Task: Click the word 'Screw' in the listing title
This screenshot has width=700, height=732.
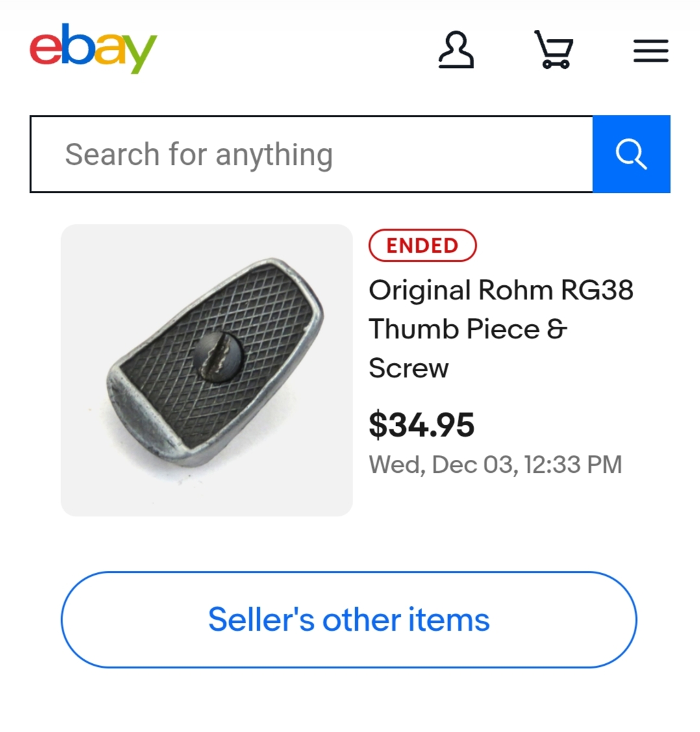Action: (x=408, y=368)
